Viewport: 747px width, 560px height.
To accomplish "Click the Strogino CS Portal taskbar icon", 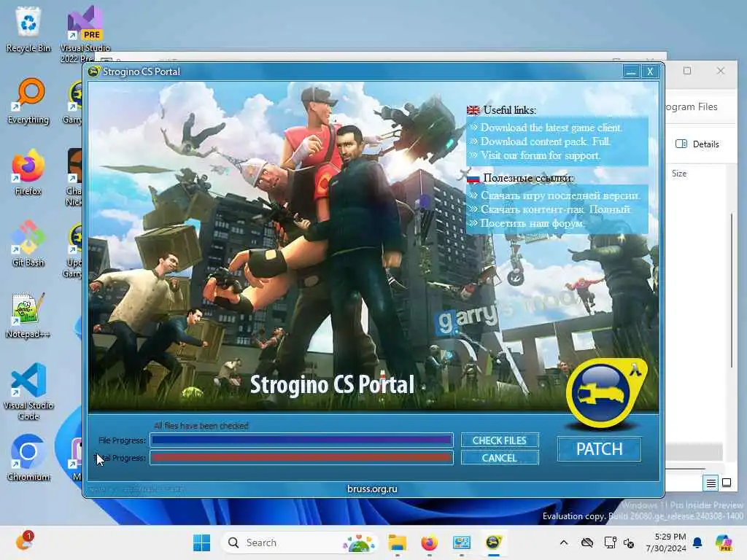I will (494, 542).
